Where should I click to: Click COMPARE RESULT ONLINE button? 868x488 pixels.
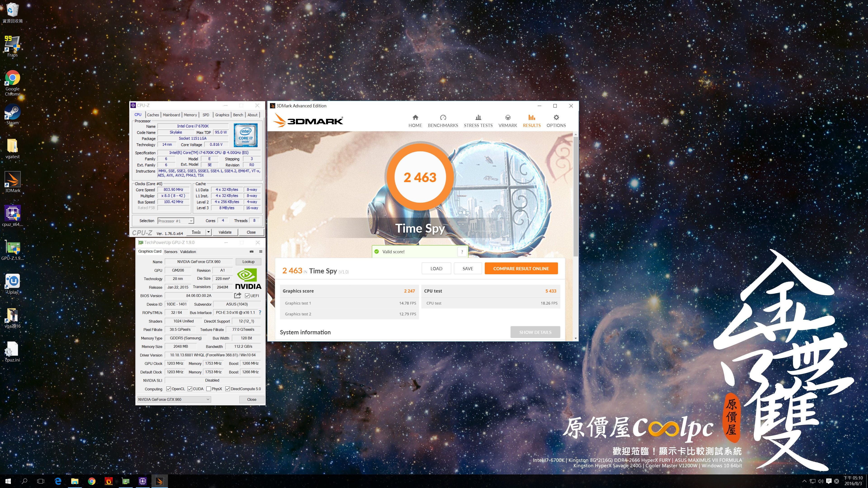click(521, 268)
